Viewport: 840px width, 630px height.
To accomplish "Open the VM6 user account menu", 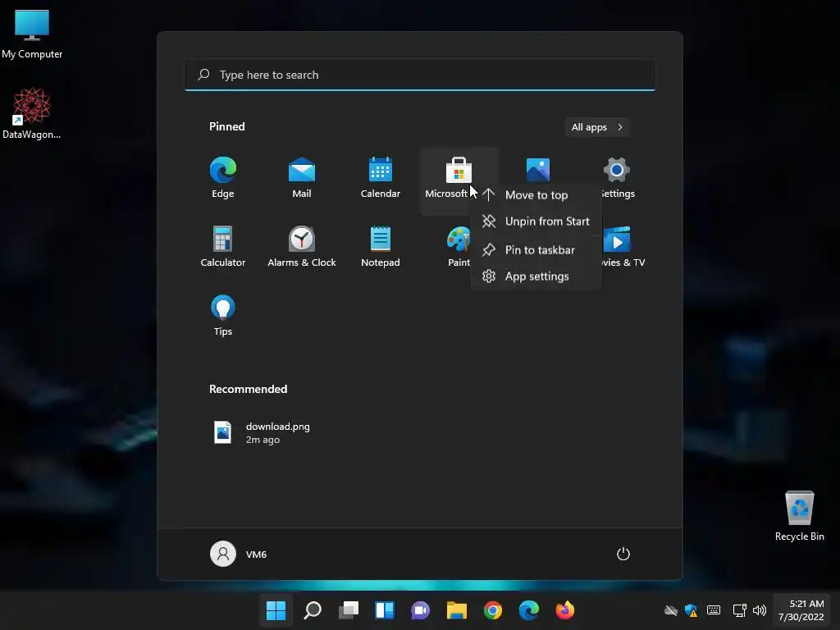I will tap(239, 554).
